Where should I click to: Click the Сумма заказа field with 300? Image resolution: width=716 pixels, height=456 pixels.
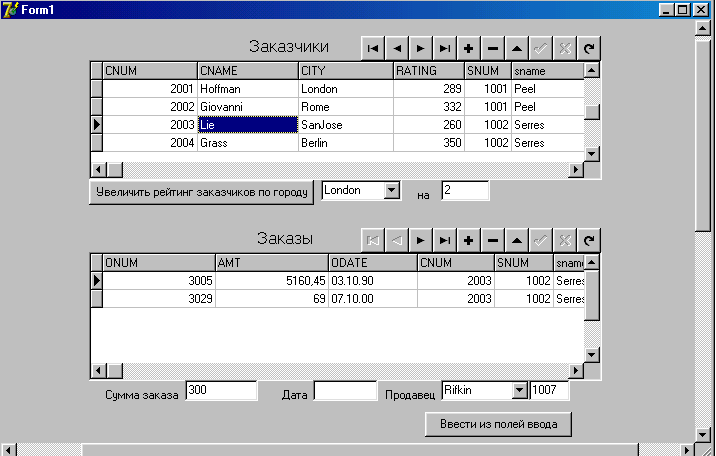[x=221, y=390]
